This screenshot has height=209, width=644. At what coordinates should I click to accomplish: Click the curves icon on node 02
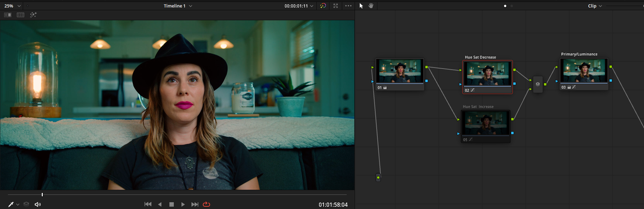click(x=473, y=90)
